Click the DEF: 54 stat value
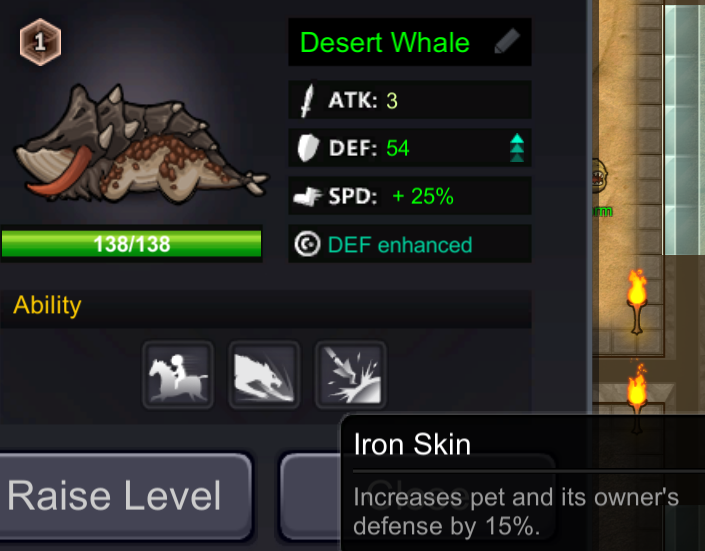This screenshot has width=705, height=551. (x=397, y=148)
